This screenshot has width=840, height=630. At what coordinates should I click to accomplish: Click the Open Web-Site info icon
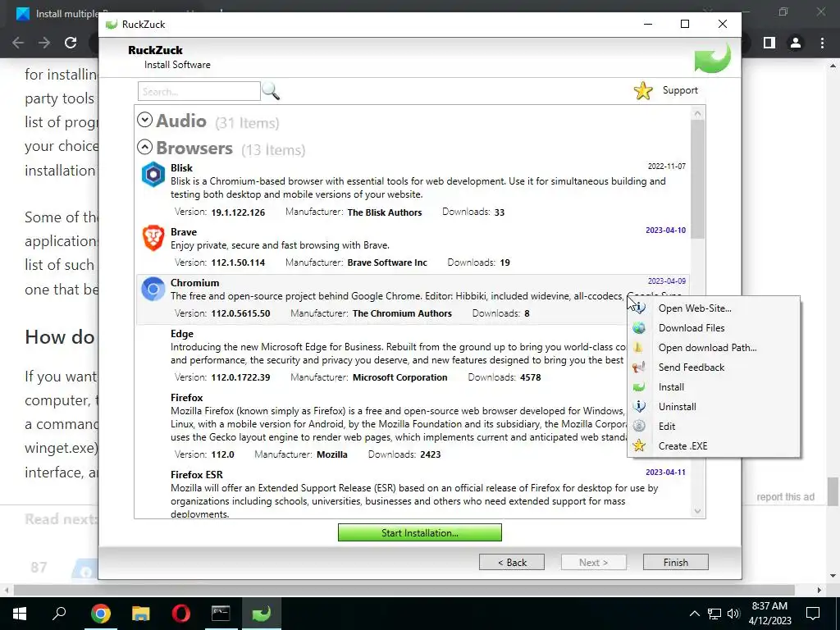pos(639,308)
